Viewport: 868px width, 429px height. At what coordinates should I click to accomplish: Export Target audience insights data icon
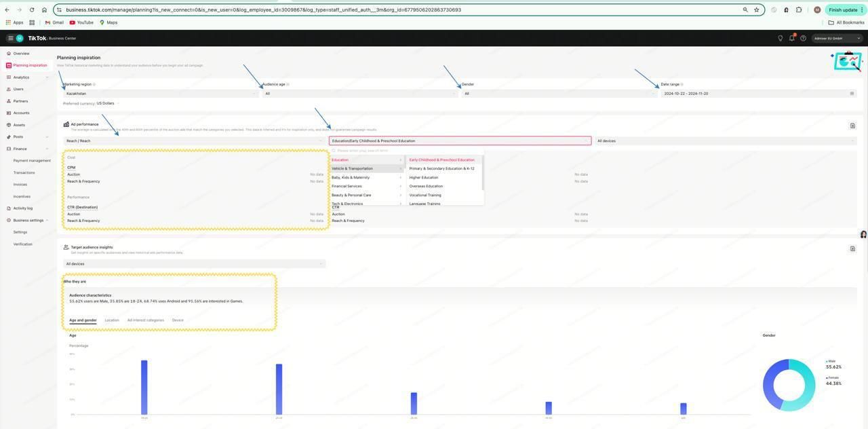pos(852,248)
